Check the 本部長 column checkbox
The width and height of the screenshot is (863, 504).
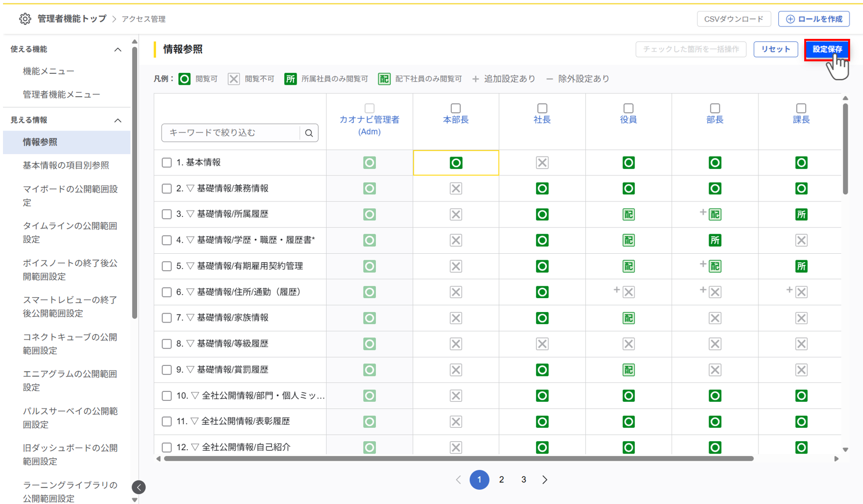[456, 108]
